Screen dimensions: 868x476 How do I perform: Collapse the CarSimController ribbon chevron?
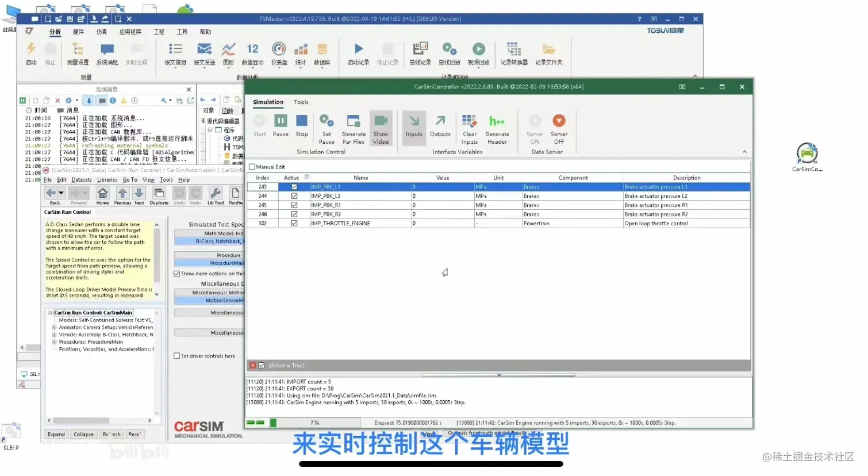click(x=744, y=152)
